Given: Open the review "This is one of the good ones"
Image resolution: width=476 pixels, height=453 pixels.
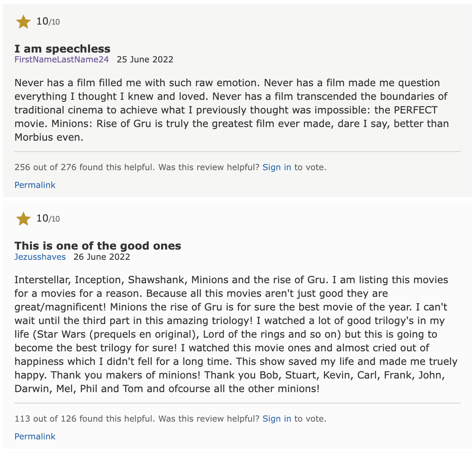Looking at the screenshot, I should tap(98, 245).
